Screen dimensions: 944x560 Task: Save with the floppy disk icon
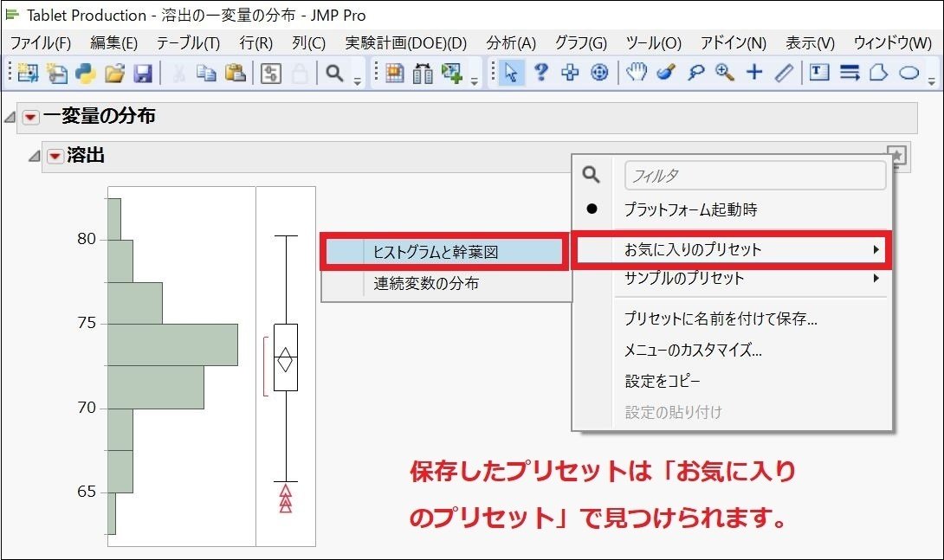tap(143, 73)
